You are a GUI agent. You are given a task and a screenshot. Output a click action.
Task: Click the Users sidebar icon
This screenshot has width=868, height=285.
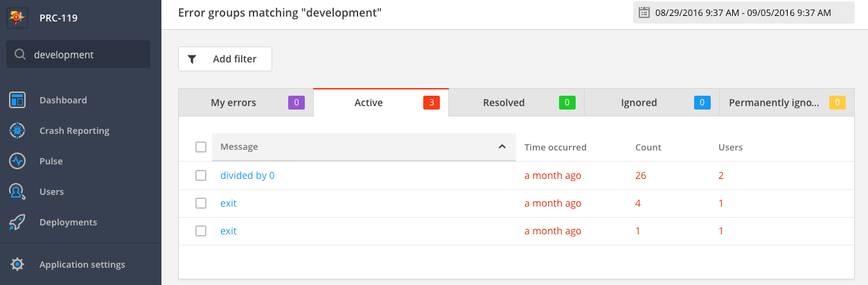(17, 191)
